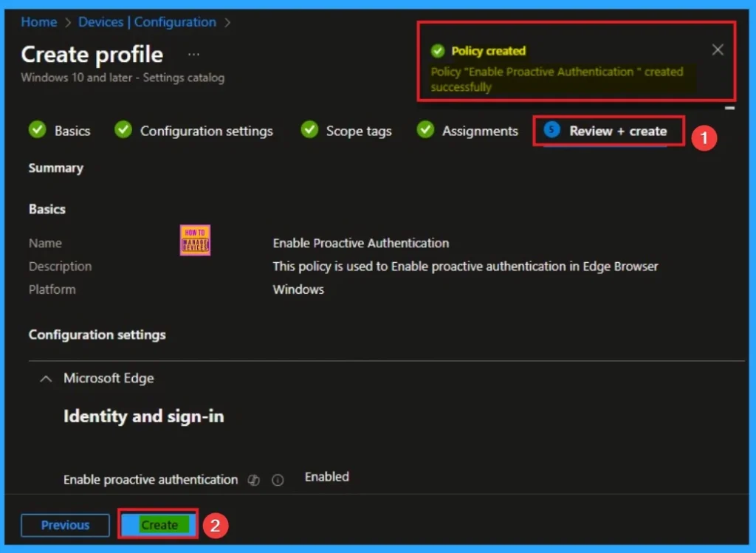Click the Configuration settings section heading
Viewport: 756px width, 553px height.
[97, 335]
